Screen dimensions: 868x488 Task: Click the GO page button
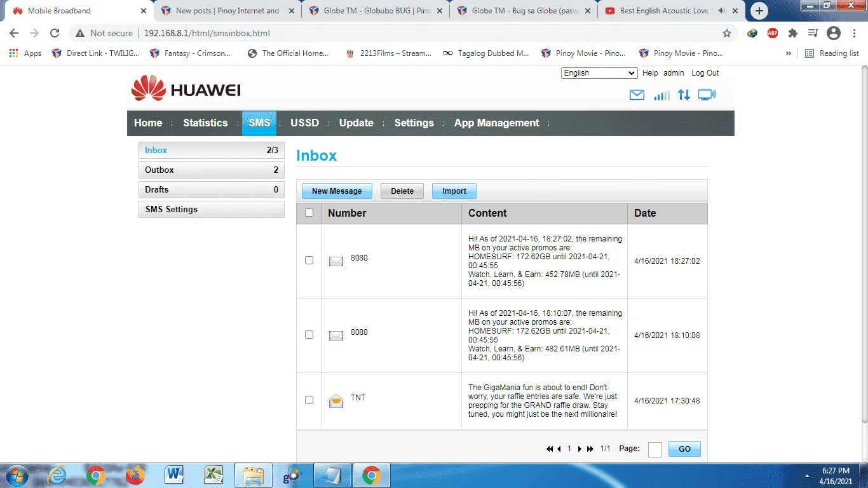click(684, 449)
